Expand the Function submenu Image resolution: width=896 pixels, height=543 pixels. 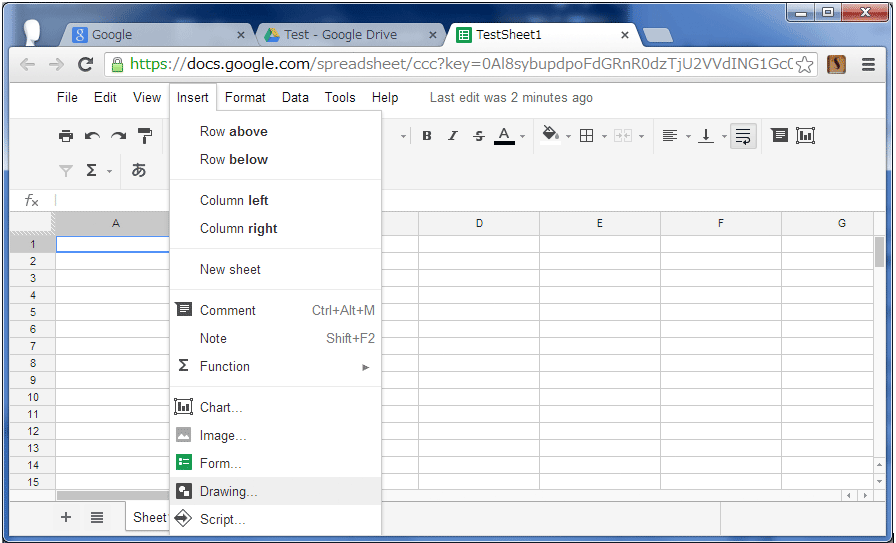pos(275,366)
